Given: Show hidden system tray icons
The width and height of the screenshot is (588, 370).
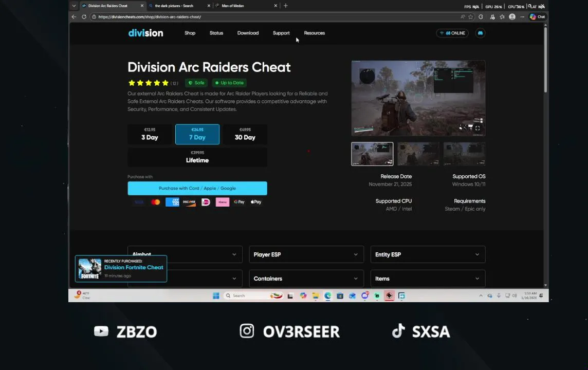Looking at the screenshot, I should tap(481, 296).
